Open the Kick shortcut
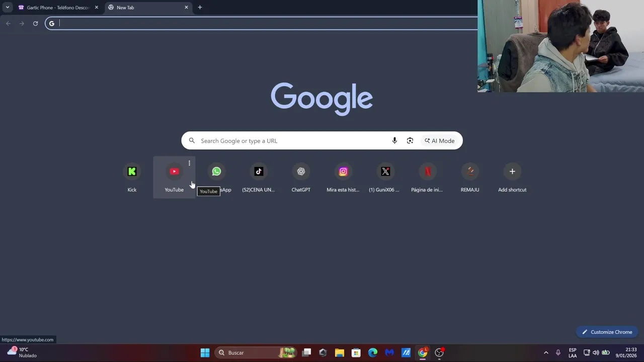 point(132,177)
